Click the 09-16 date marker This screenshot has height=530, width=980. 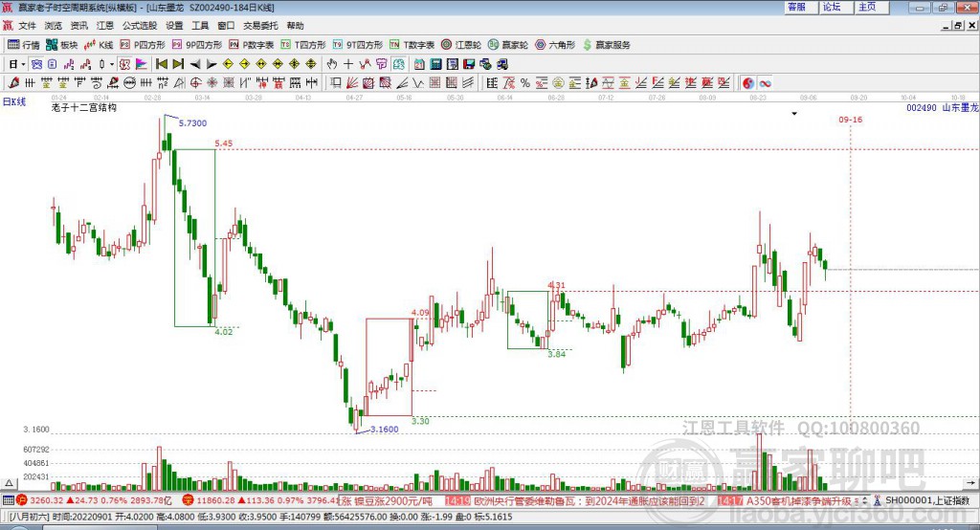850,120
